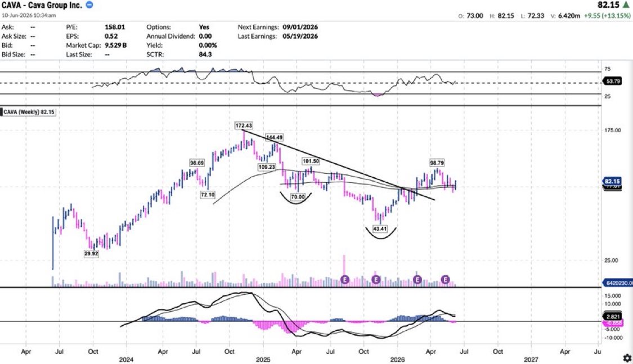Click the earnings E marker under the tallest volume spike

point(344,279)
